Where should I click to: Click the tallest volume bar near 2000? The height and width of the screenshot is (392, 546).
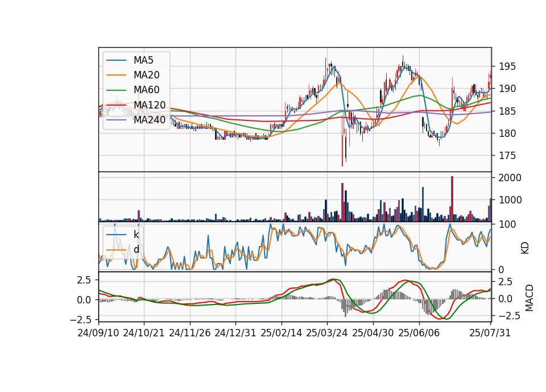pos(452,199)
